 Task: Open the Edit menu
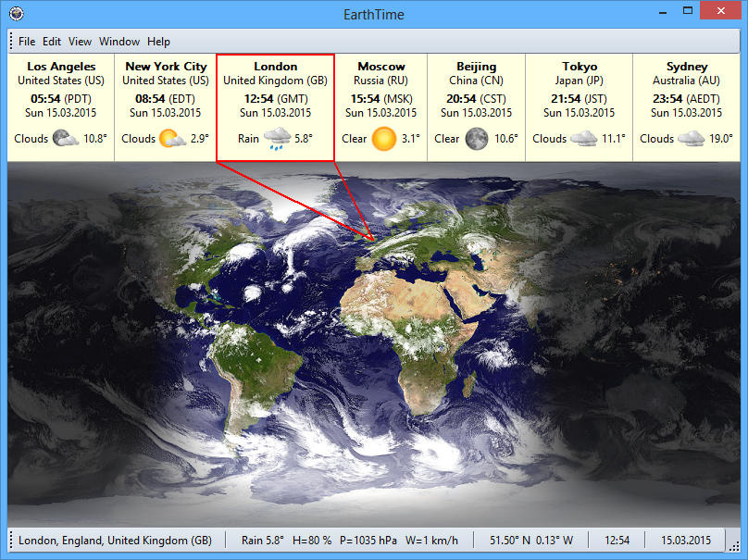[x=52, y=42]
